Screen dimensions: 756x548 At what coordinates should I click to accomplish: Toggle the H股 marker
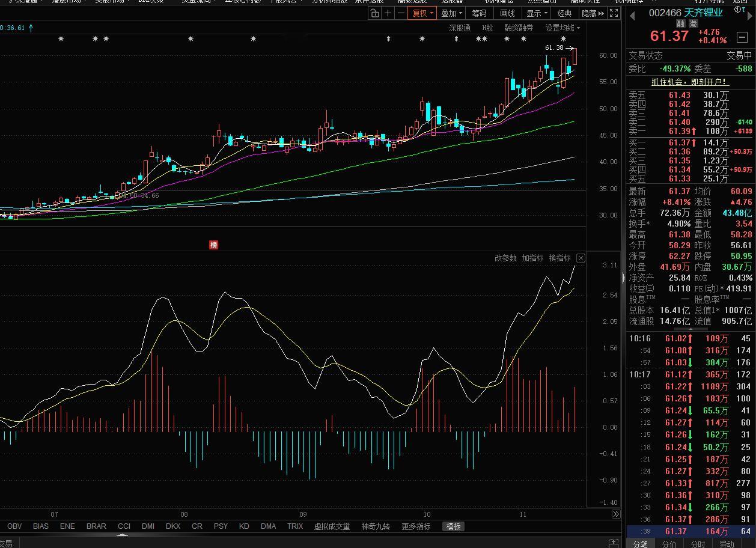click(487, 28)
